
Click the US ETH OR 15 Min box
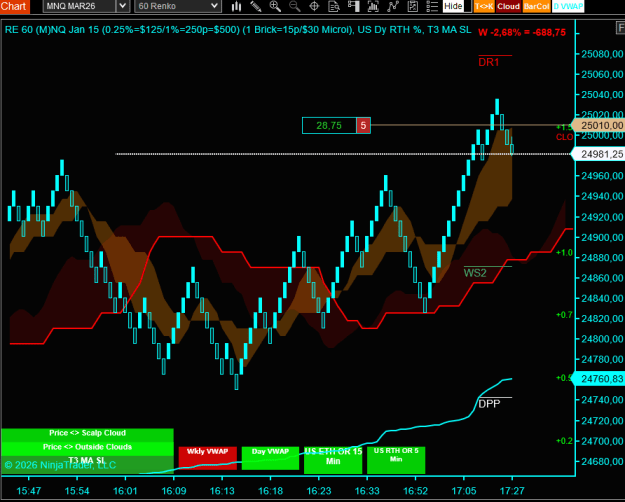point(333,460)
